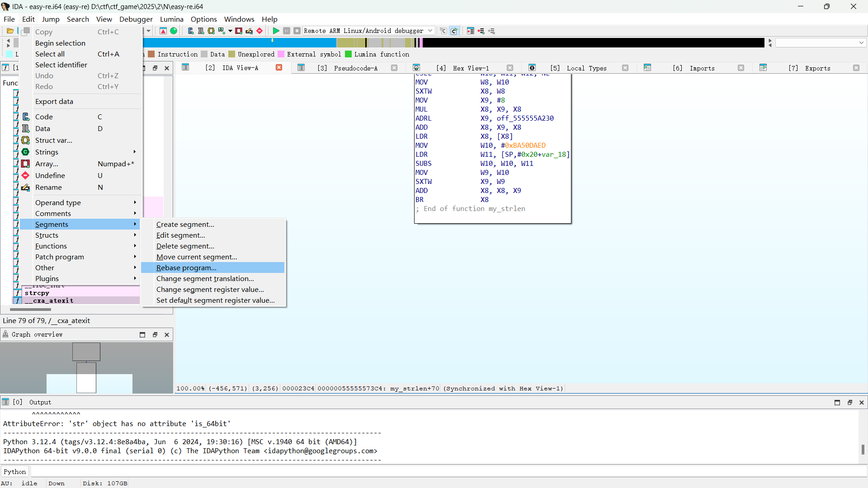
Task: Click the Python console language button
Action: point(15,471)
